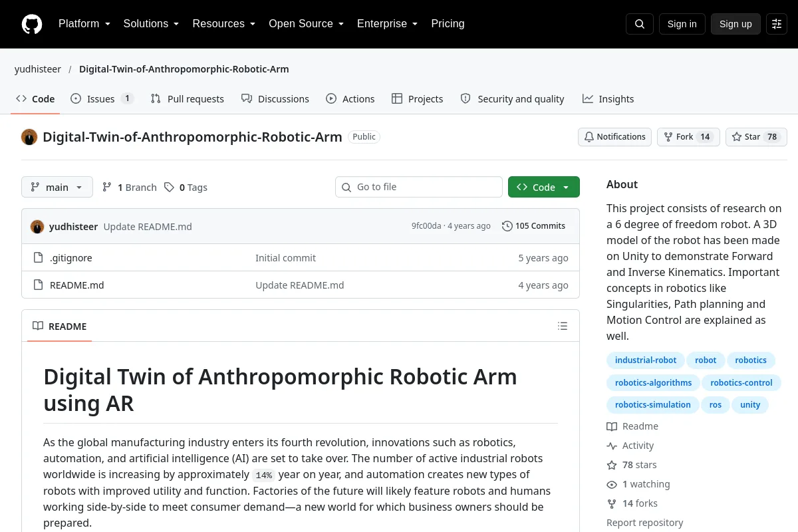This screenshot has height=532, width=798.
Task: Click the file icon for .gitignore
Action: click(39, 258)
